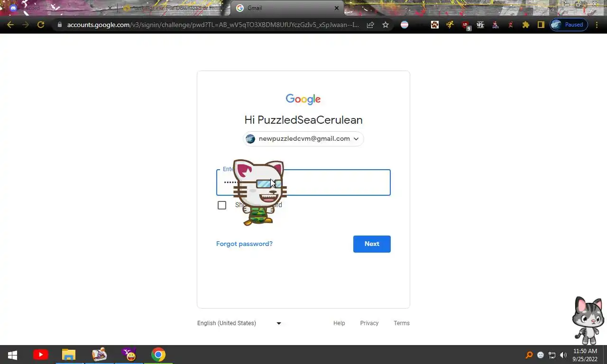The height and width of the screenshot is (364, 607).
Task: Click the Next button
Action: click(x=372, y=244)
